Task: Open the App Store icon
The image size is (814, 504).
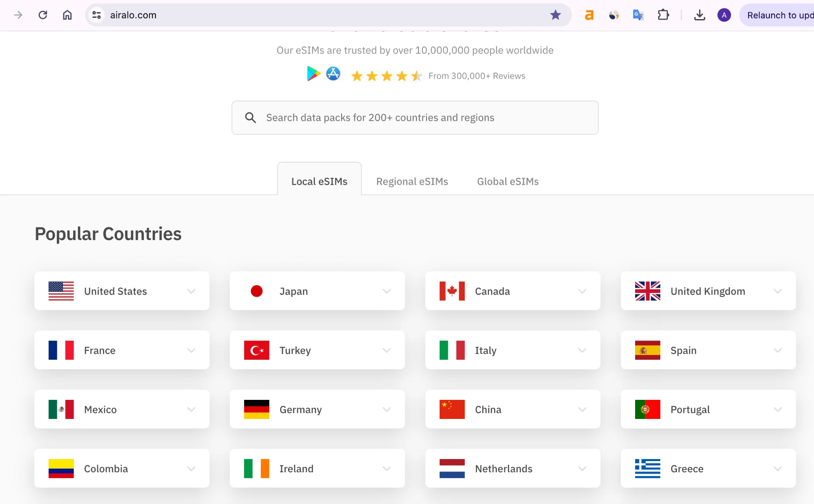Action: (333, 74)
